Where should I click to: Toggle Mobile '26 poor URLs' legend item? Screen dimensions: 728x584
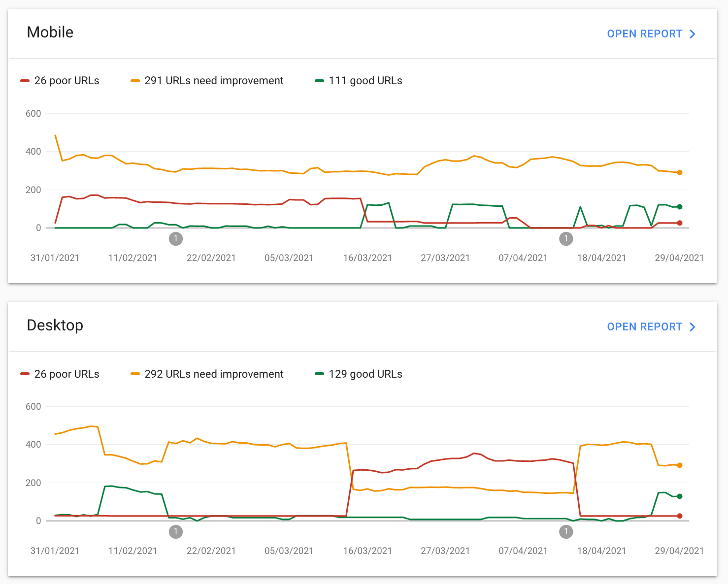point(60,81)
